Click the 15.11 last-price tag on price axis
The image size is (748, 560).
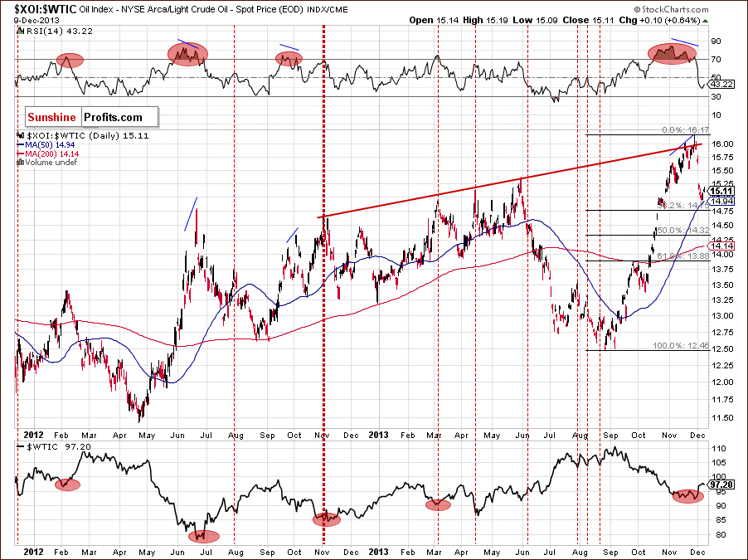point(721,191)
